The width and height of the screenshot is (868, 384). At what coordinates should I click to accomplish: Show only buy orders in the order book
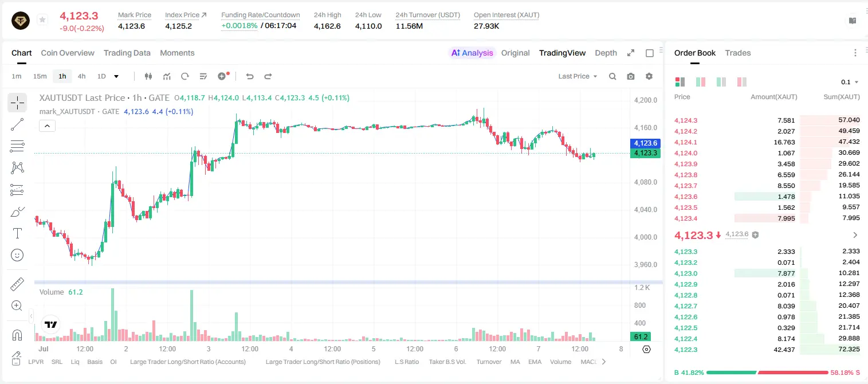[x=721, y=82]
